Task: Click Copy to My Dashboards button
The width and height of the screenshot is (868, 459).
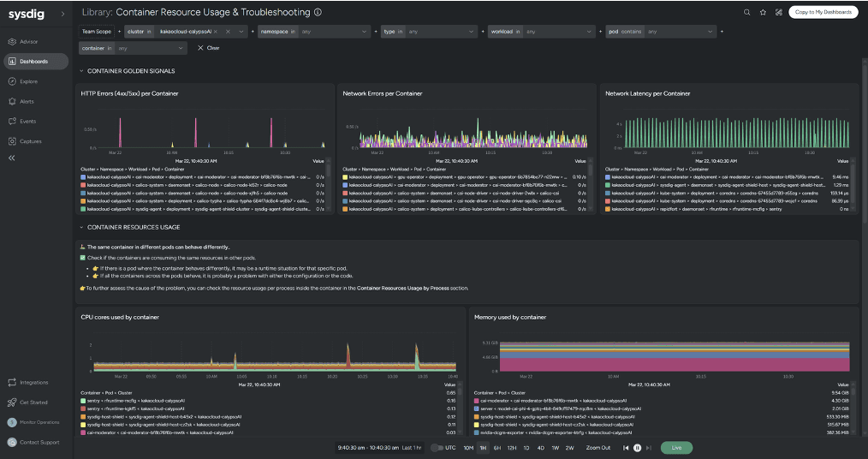Action: coord(823,12)
